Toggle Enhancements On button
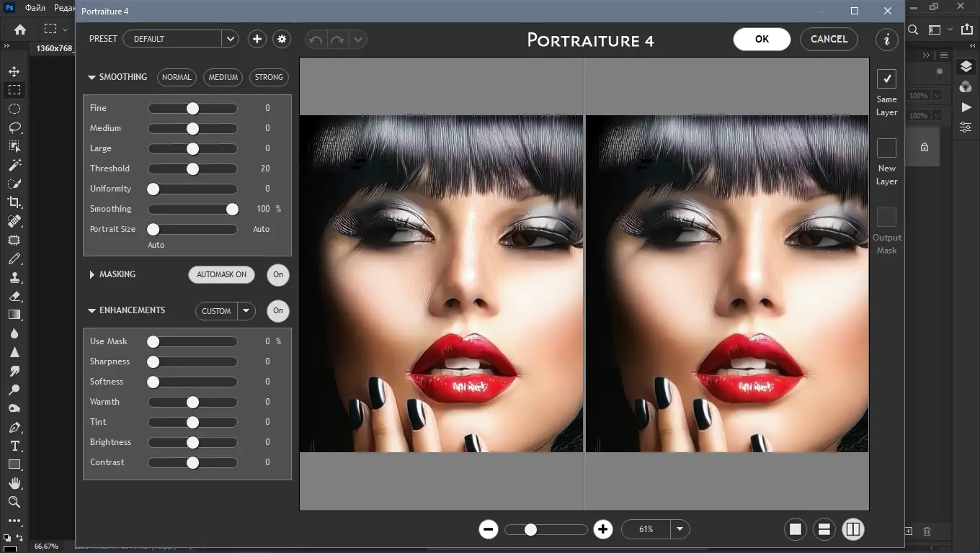 coord(278,311)
